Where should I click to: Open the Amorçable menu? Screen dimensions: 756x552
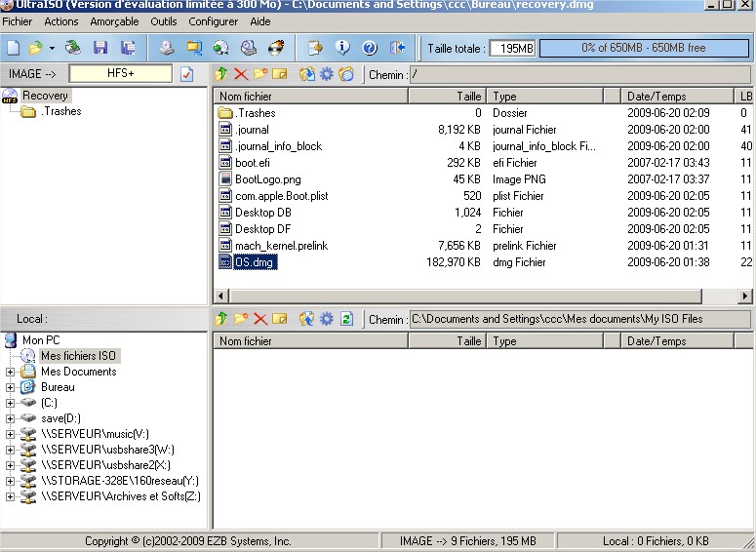[x=114, y=21]
